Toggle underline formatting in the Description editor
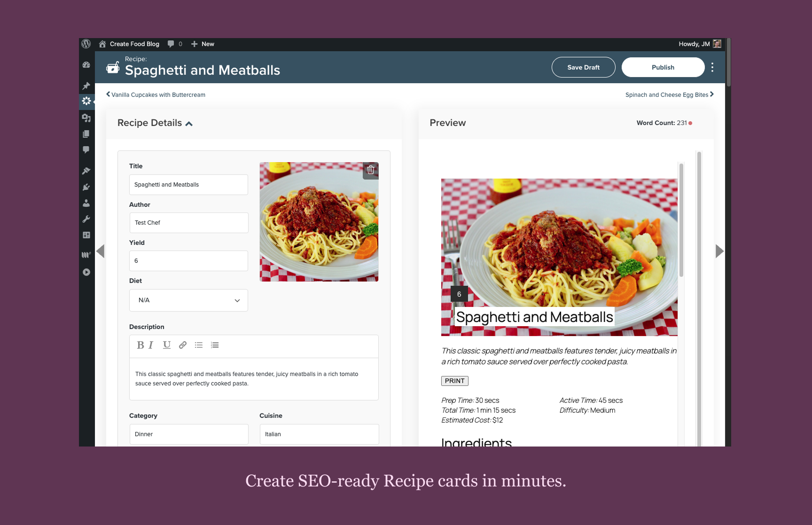The width and height of the screenshot is (812, 525). point(166,345)
